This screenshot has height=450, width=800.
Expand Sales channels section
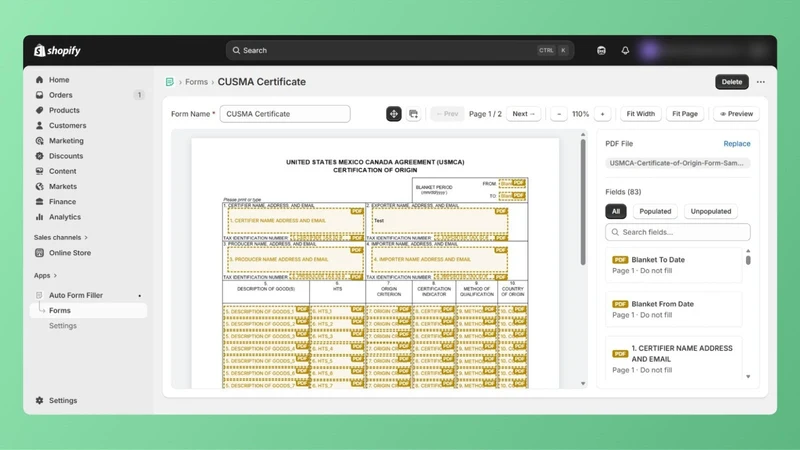[61, 237]
